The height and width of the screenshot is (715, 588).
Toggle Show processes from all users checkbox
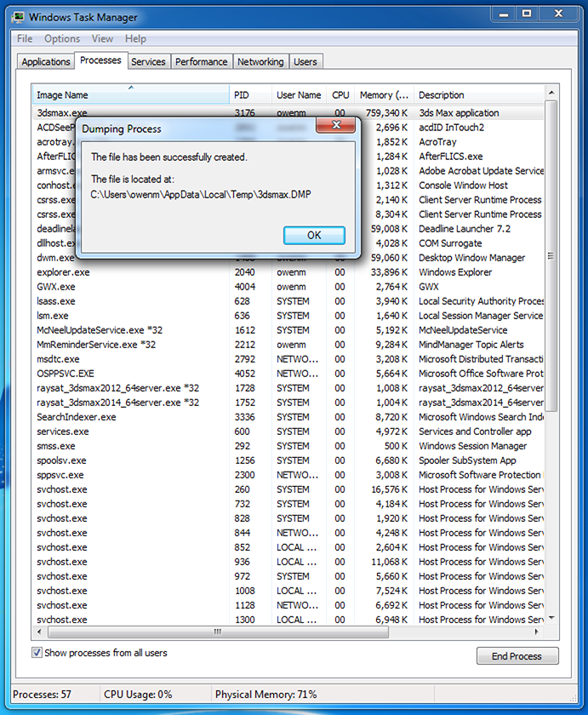[37, 653]
